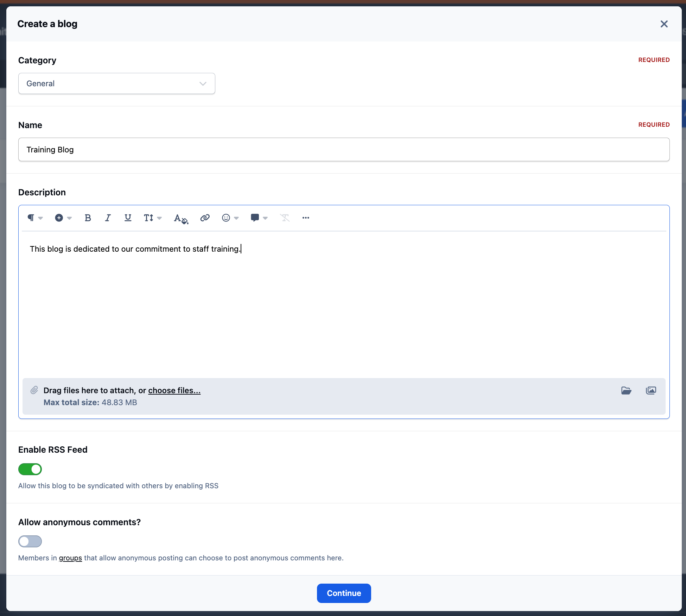Click the choose files link

174,390
